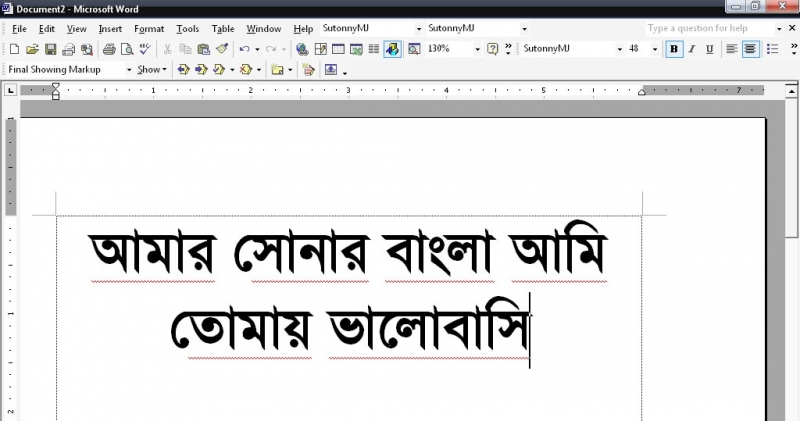
Task: Toggle Italic formatting
Action: pyautogui.click(x=692, y=49)
